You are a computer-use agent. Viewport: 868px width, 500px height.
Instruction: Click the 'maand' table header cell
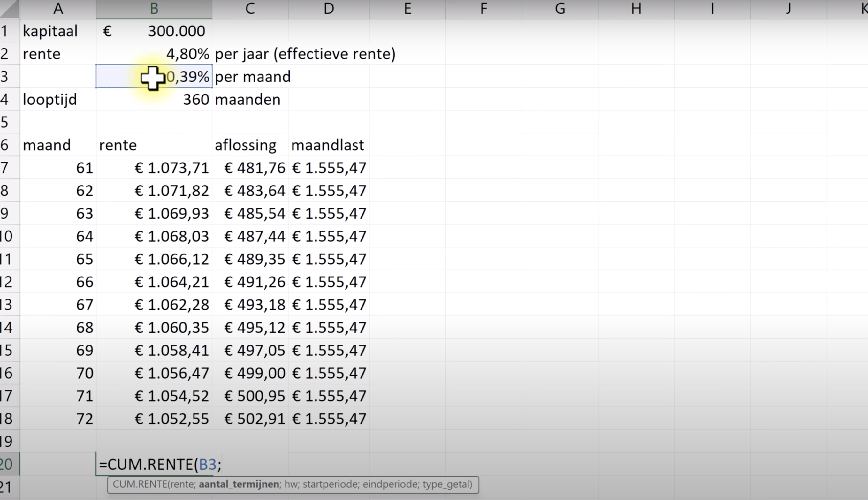[x=58, y=145]
